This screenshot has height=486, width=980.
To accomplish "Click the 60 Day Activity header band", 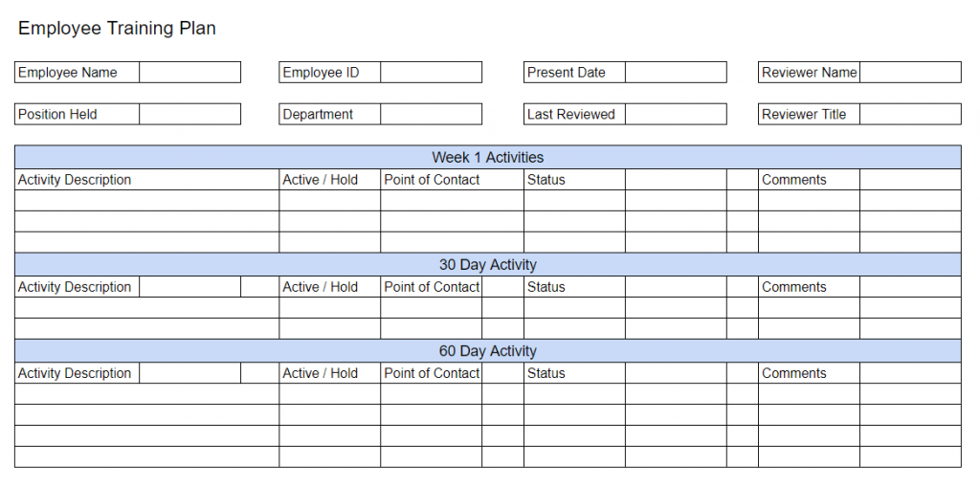I will pyautogui.click(x=487, y=351).
